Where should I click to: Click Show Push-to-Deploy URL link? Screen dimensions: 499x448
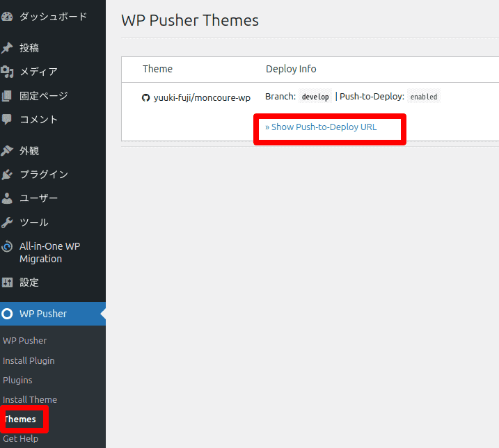[321, 127]
